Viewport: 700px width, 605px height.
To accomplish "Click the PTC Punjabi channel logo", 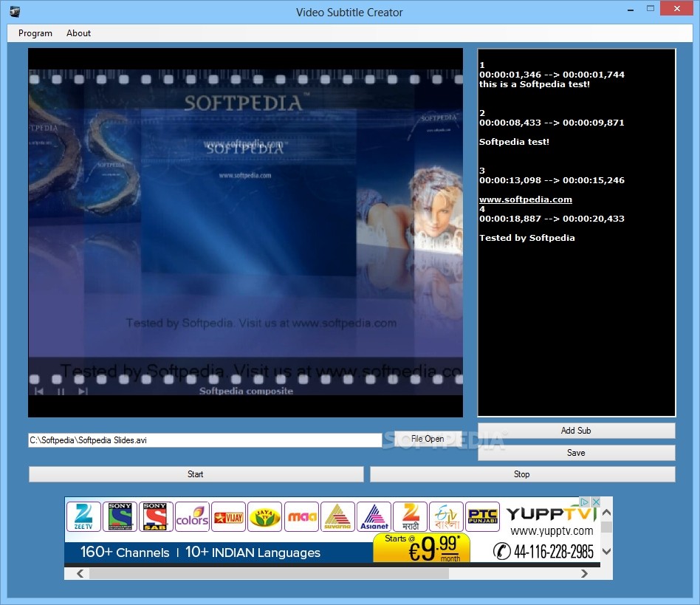I will 483,516.
